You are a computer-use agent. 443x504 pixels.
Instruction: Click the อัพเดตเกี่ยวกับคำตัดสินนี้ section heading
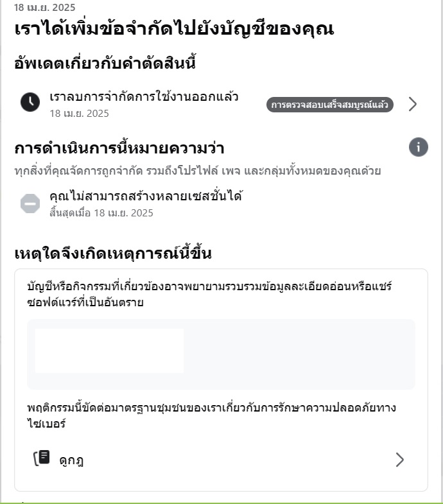pos(105,63)
